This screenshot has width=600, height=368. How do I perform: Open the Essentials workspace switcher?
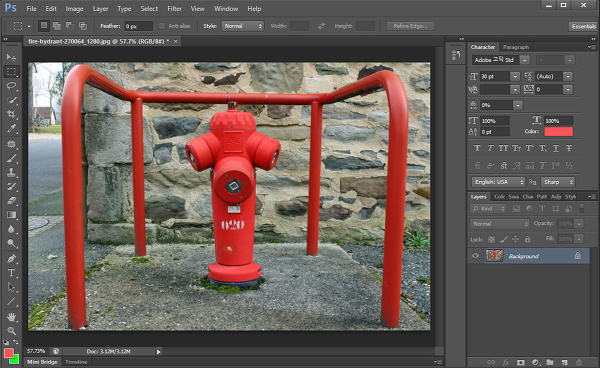583,26
